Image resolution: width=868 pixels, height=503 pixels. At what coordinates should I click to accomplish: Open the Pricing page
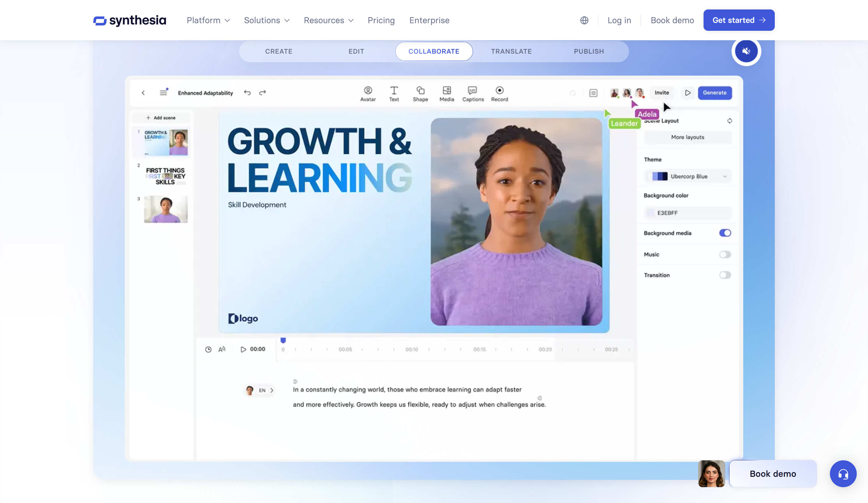(381, 20)
